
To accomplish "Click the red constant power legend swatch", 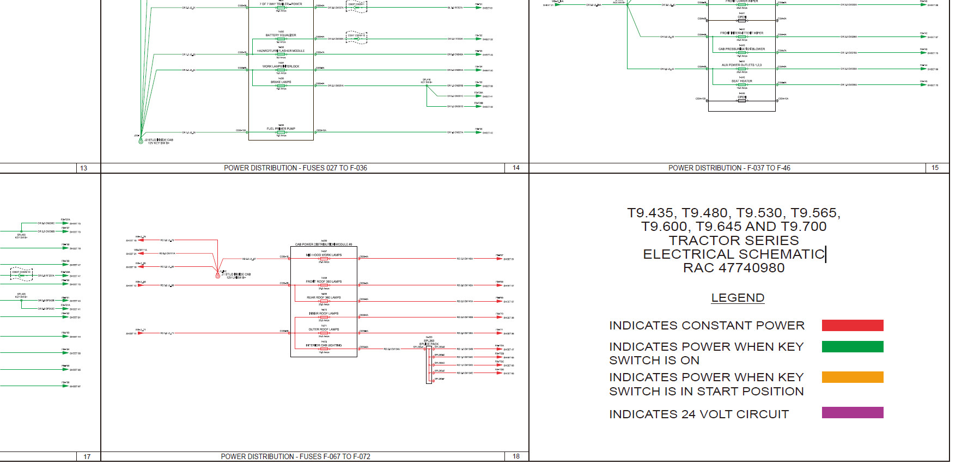I will [x=852, y=326].
